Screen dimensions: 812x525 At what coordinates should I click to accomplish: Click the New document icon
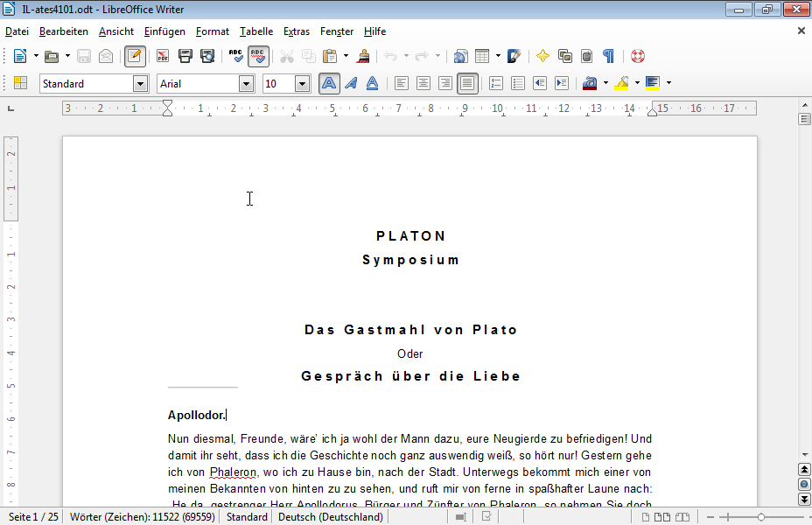coord(20,56)
